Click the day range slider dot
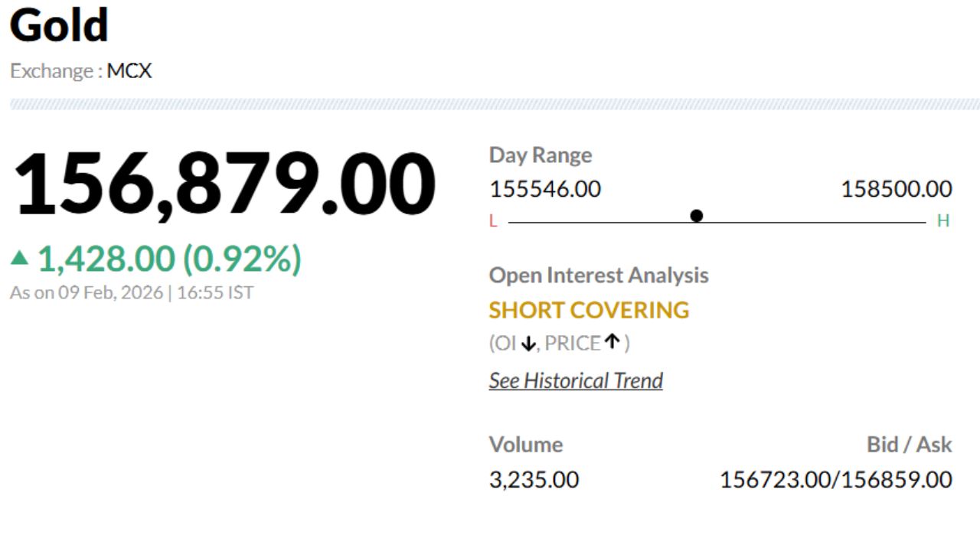The width and height of the screenshot is (980, 551). click(696, 216)
